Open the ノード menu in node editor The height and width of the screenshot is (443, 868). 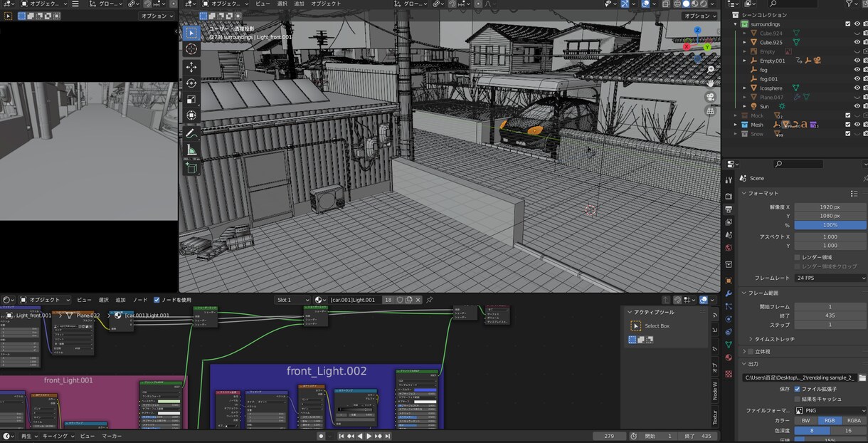click(x=140, y=300)
